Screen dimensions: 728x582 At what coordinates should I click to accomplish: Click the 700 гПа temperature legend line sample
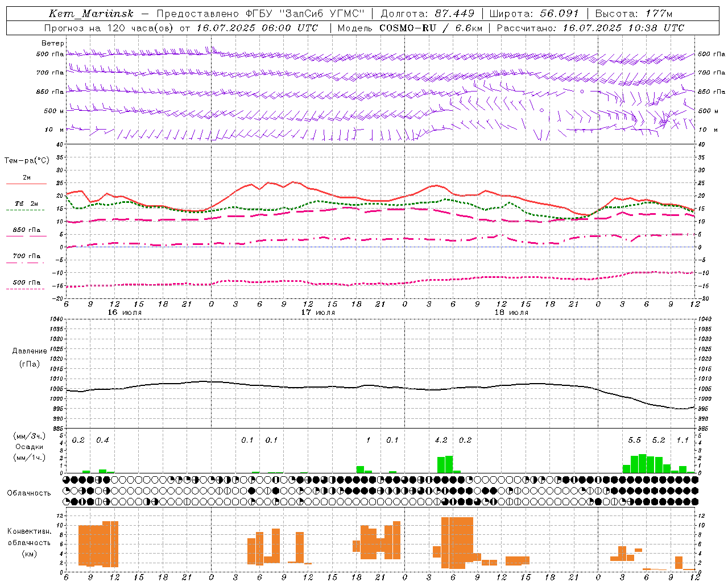click(26, 263)
